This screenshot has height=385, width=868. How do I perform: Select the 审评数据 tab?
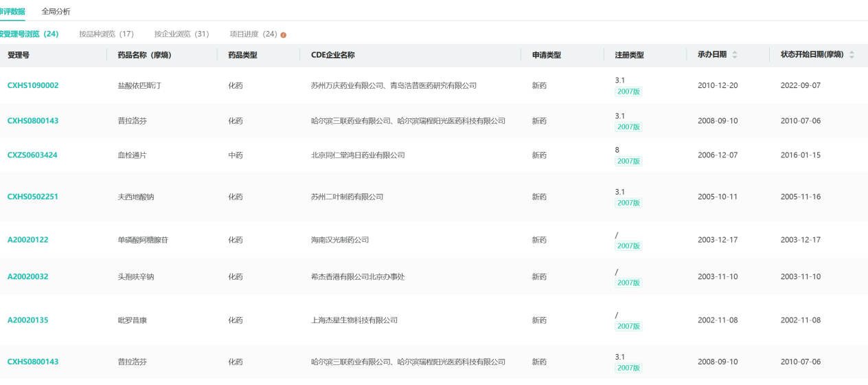point(12,12)
